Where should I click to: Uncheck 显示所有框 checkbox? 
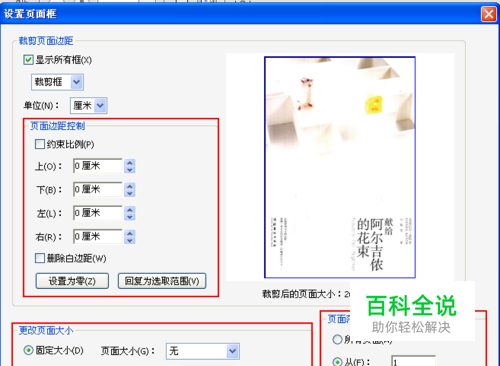(28, 60)
